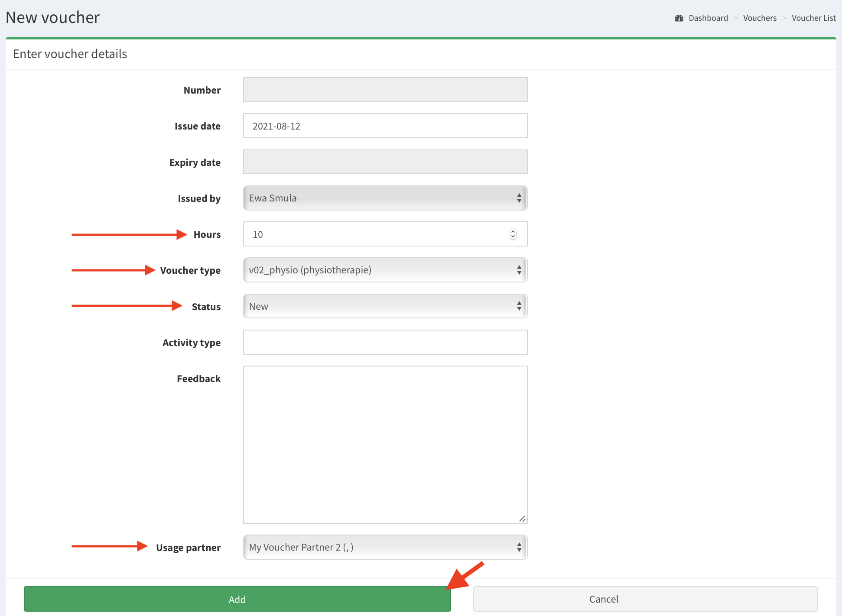Click inside the Feedback text area
Viewport: 842px width, 616px height.
385,444
